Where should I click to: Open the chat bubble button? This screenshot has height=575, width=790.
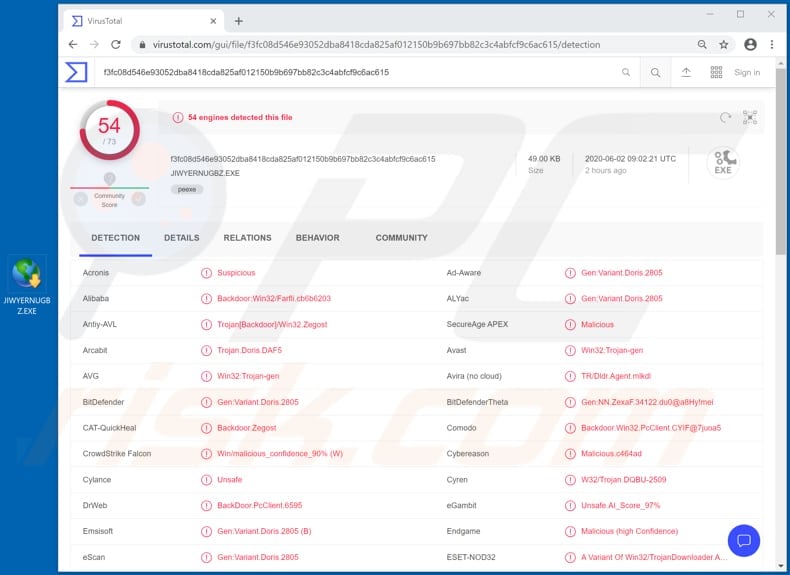pos(744,541)
